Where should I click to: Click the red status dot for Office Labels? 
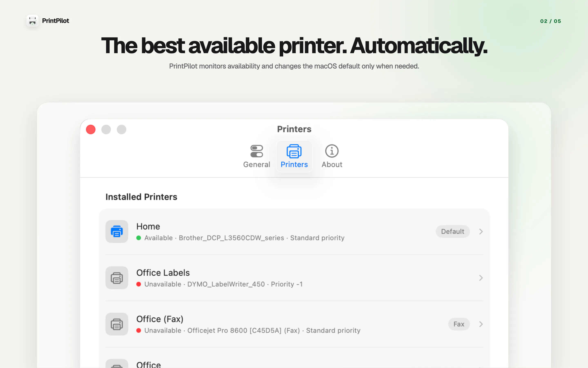[x=139, y=284]
